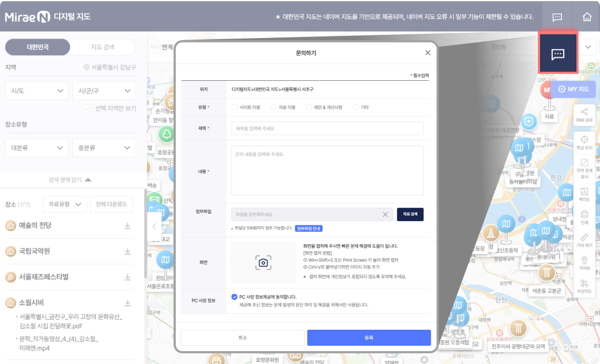600x364 pixels.
Task: Expand the 대분류 place type dropdown
Action: click(37, 148)
